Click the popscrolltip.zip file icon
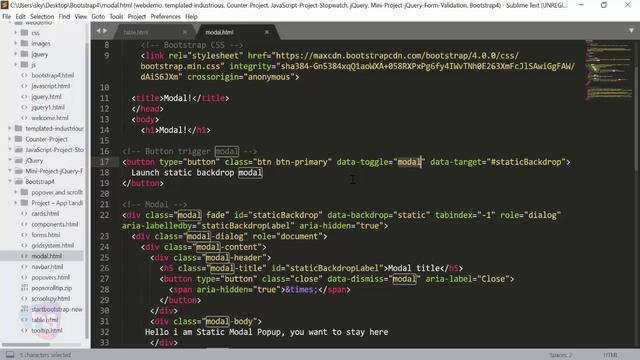 coord(24,288)
